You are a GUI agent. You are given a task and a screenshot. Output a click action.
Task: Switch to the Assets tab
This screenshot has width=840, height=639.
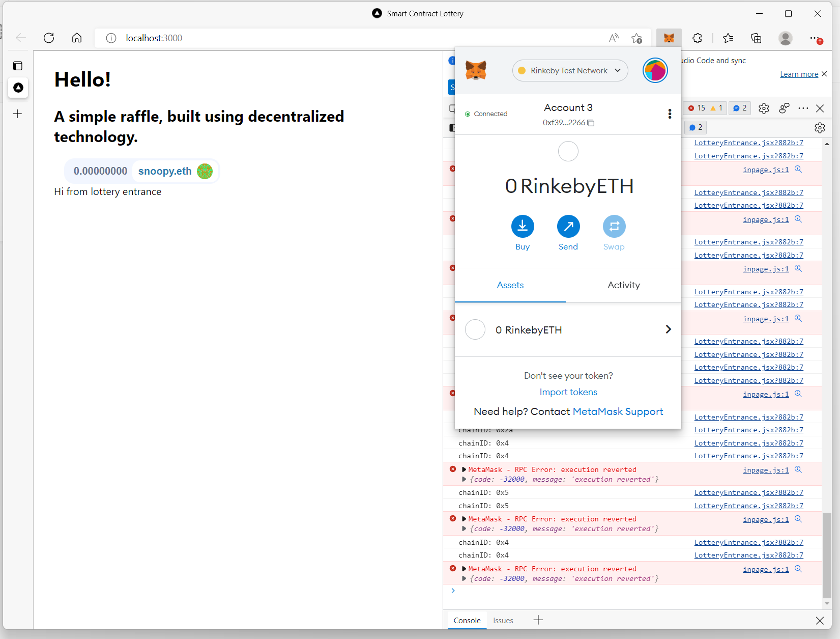click(x=510, y=285)
